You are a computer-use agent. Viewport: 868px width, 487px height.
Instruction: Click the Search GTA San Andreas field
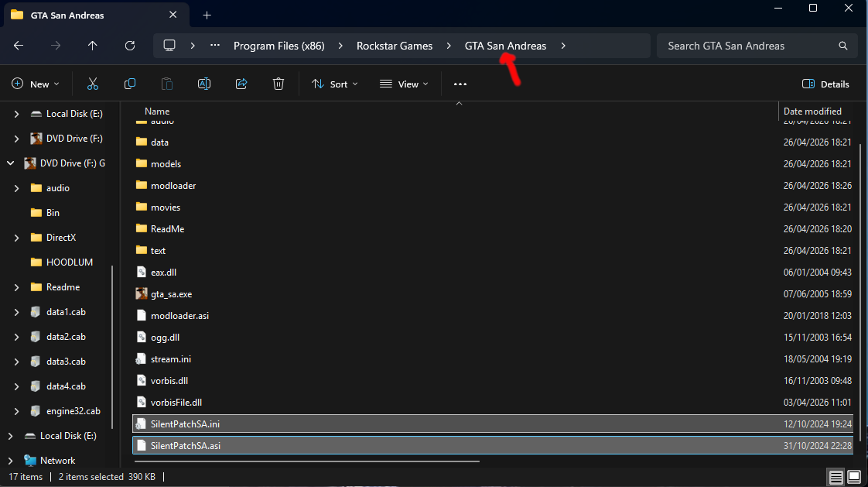click(x=757, y=46)
